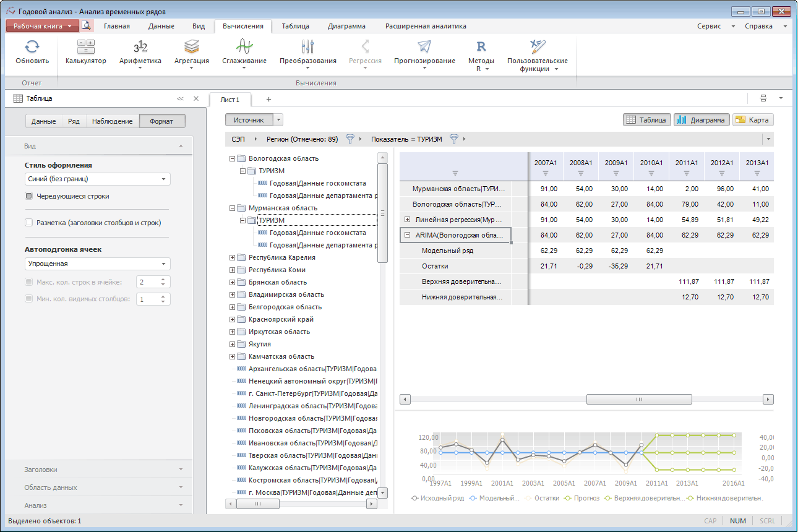Click the Обновить refresh icon

click(32, 47)
